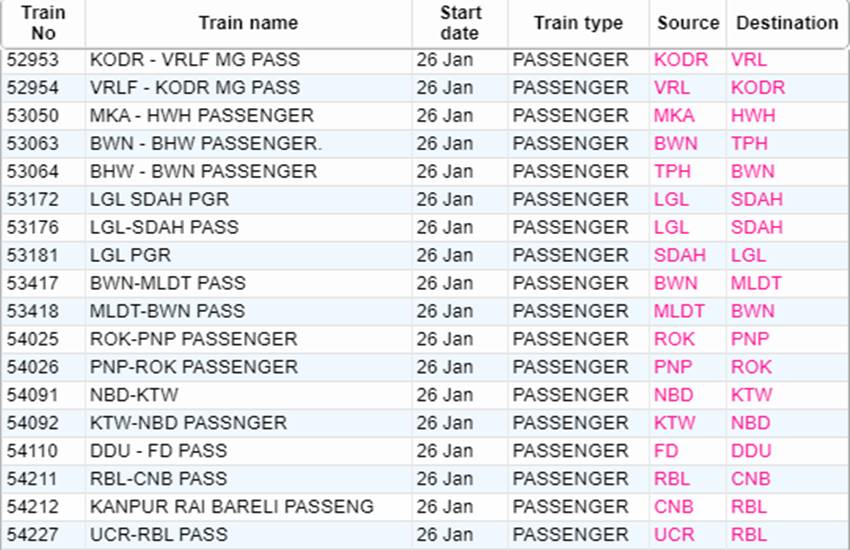Screen dimensions: 850x550
Task: Click the Train No column header
Action: click(x=43, y=23)
